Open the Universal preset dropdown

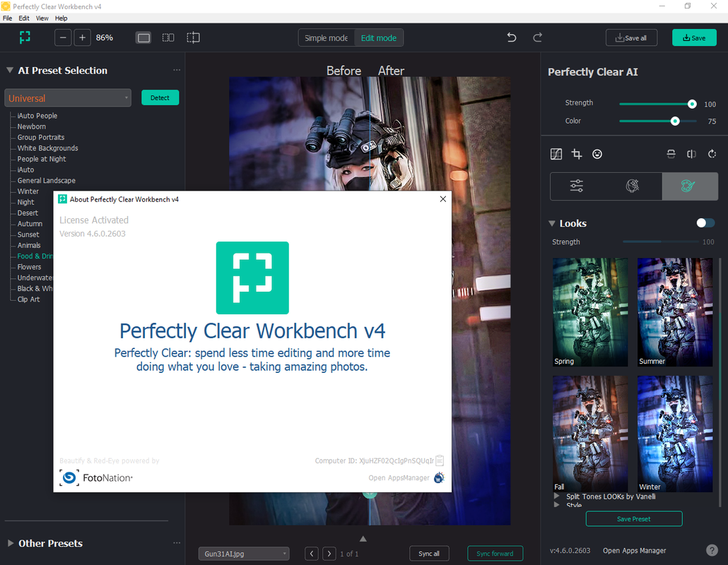point(68,98)
